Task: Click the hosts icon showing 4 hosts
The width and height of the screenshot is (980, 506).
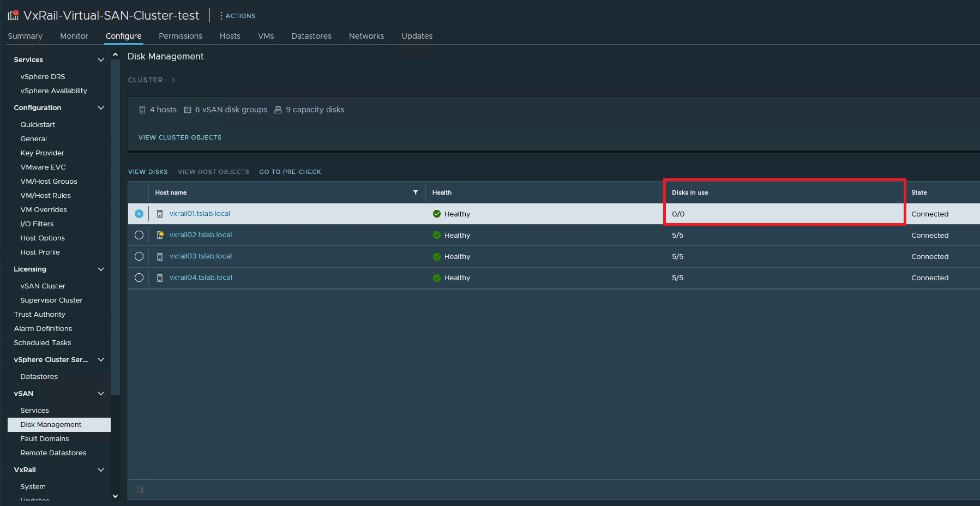Action: [142, 110]
